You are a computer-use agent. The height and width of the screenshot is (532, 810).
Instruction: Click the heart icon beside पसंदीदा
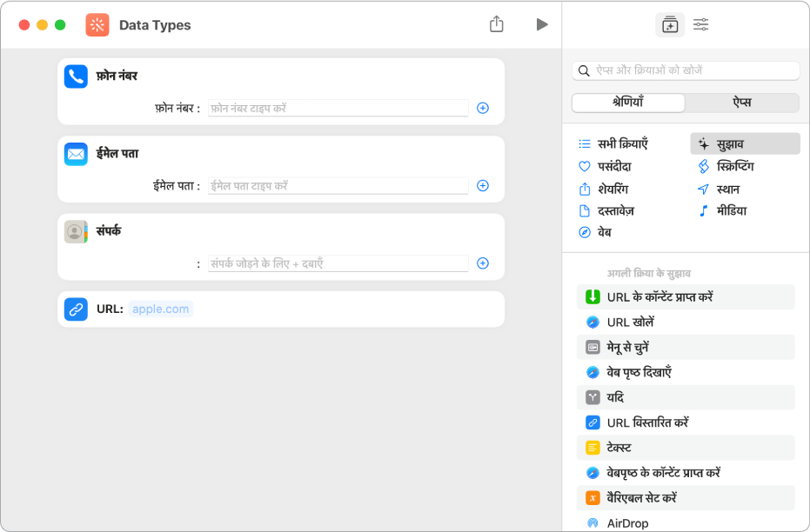[585, 166]
